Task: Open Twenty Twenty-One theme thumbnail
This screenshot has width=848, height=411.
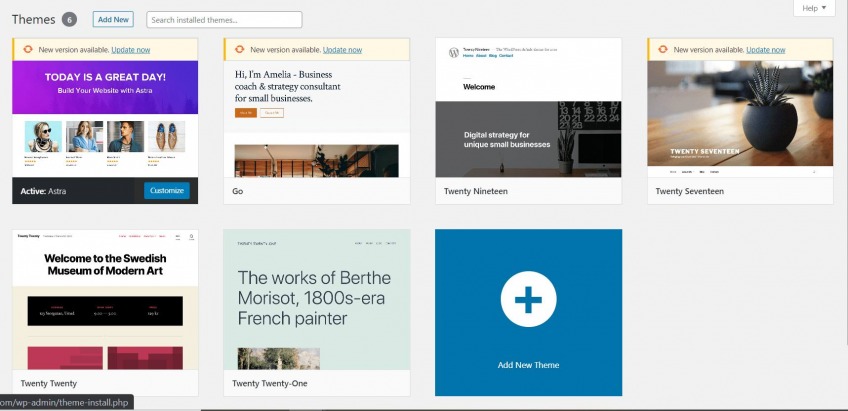Action: pos(316,300)
